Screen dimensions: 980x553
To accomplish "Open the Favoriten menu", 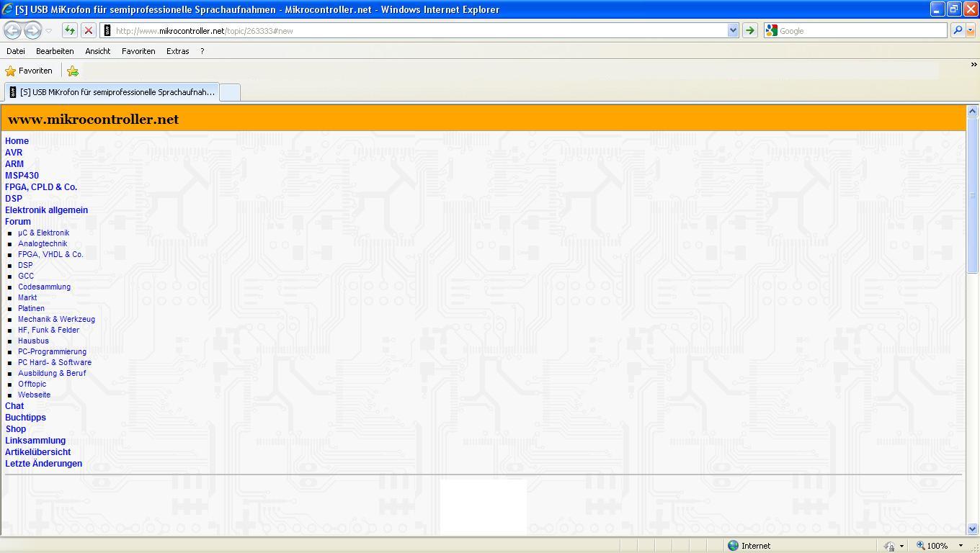I will [x=138, y=51].
